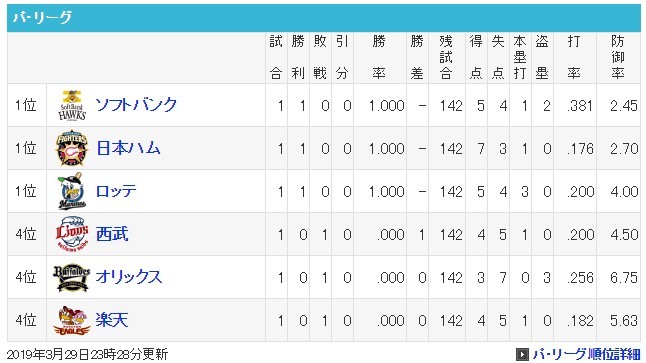
Task: Click the 残試合 column header
Action: click(x=447, y=57)
